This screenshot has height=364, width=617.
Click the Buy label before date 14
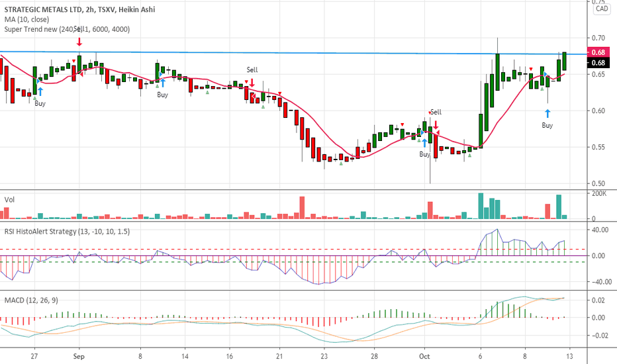pos(162,95)
